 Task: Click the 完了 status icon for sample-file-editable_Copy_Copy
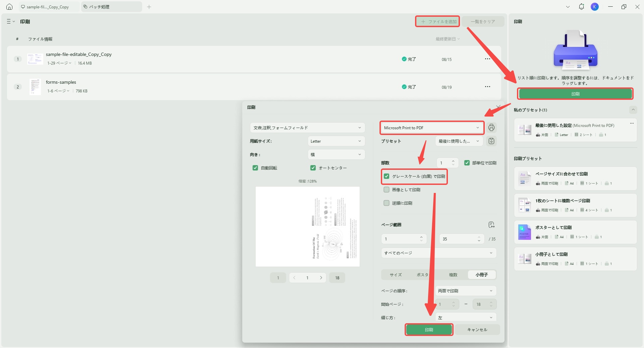[404, 59]
